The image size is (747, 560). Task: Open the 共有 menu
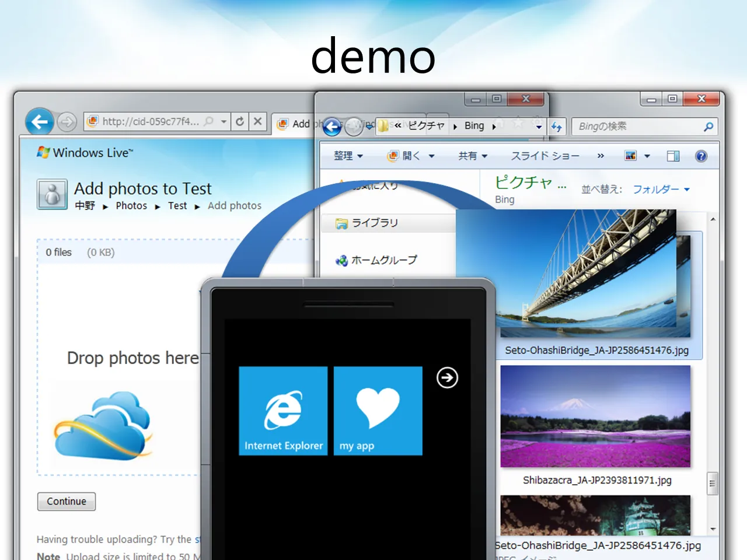pyautogui.click(x=473, y=156)
